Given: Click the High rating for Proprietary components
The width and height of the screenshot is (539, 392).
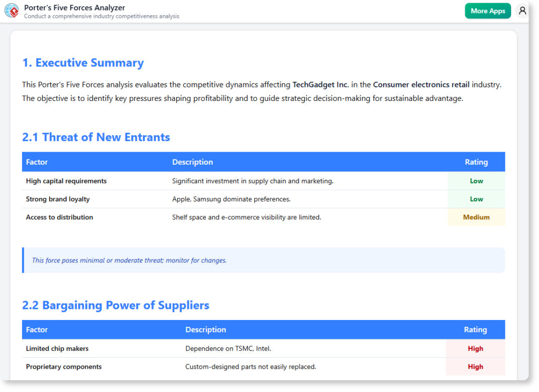Looking at the screenshot, I should 475,367.
